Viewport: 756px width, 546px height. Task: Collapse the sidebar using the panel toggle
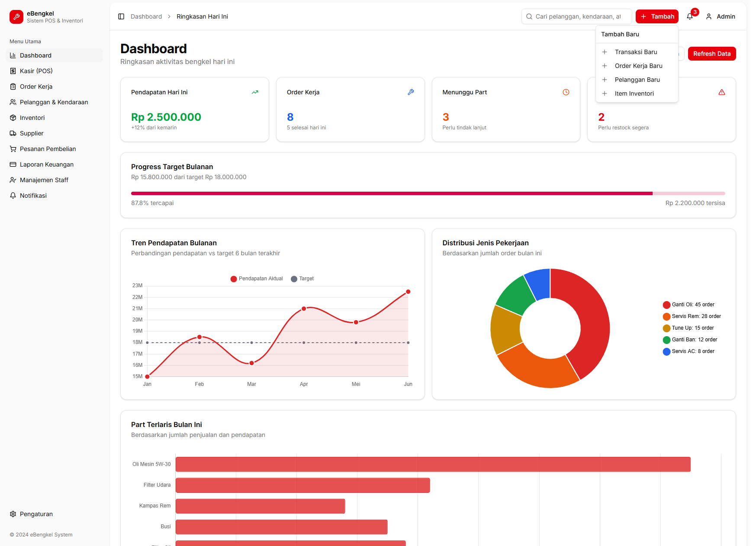(x=121, y=16)
